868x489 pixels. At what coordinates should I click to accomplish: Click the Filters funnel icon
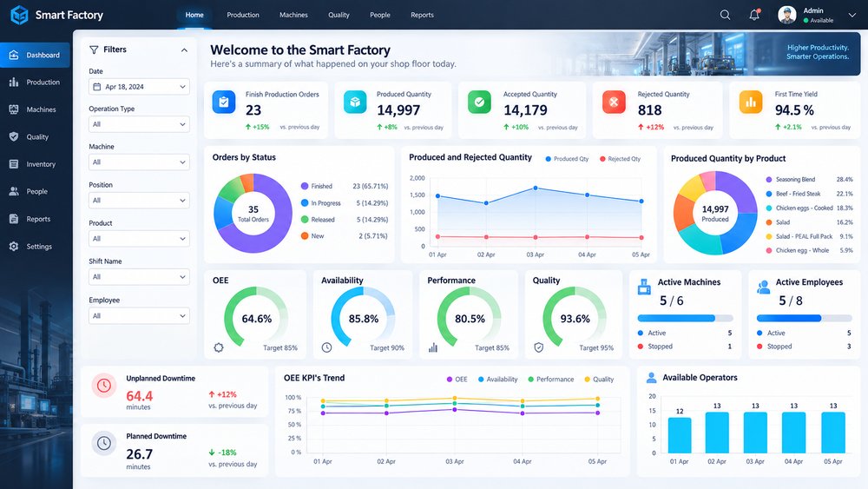94,50
